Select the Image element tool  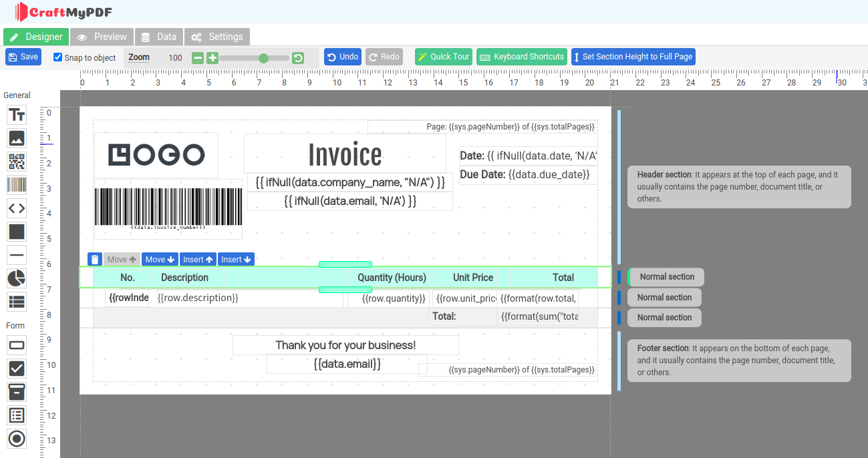pyautogui.click(x=17, y=138)
